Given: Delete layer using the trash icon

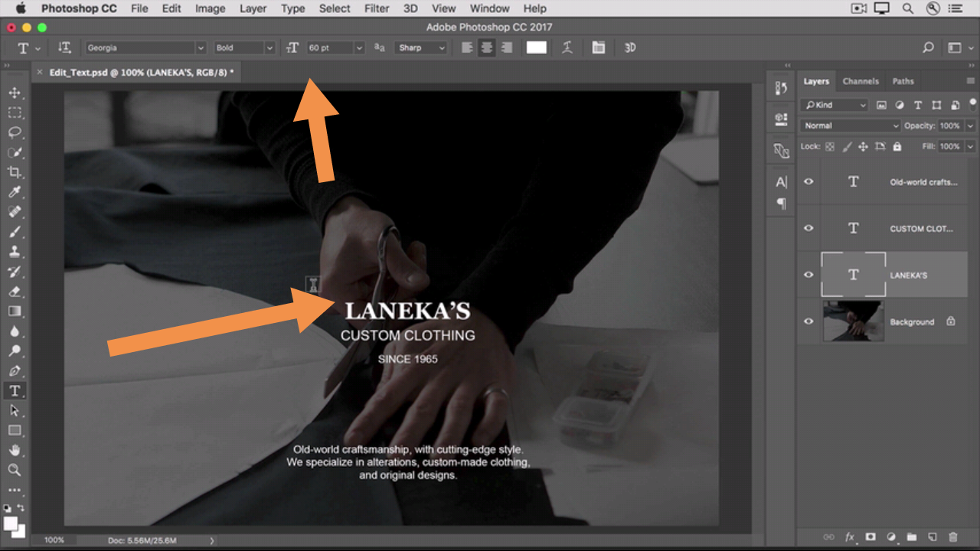Looking at the screenshot, I should point(952,537).
